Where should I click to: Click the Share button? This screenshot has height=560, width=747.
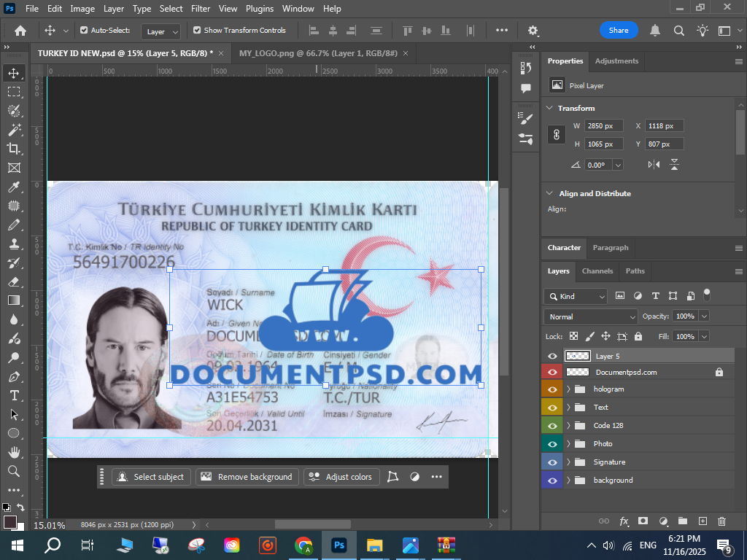619,31
